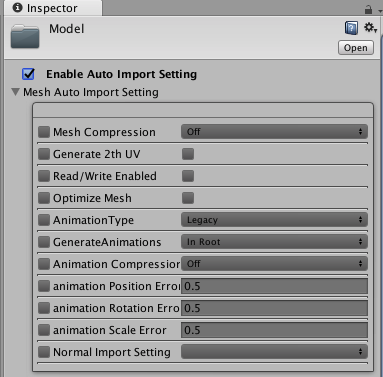Open the Animation Compression dropdown

274,264
